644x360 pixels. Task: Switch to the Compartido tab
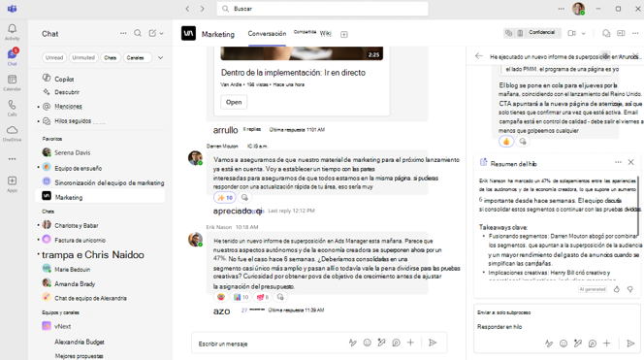(x=305, y=32)
